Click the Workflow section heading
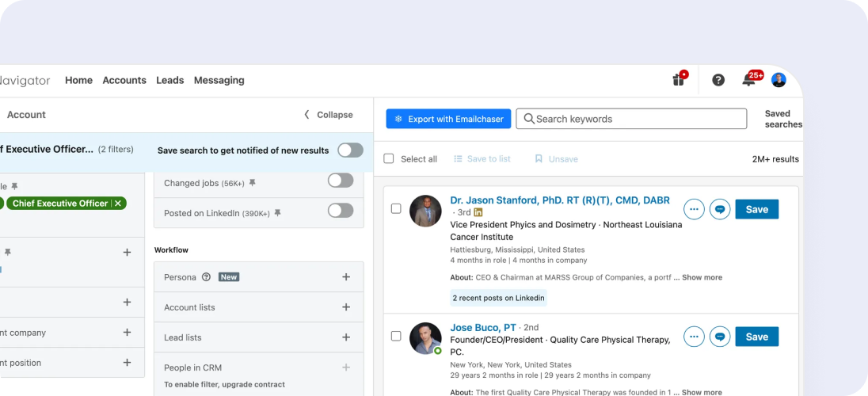This screenshot has width=868, height=396. coord(171,249)
